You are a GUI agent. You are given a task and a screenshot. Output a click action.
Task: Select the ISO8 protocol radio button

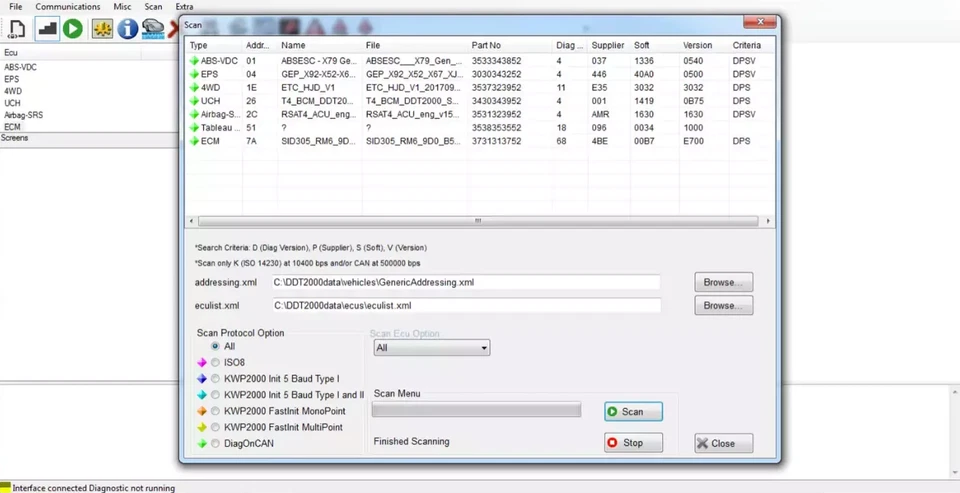click(x=215, y=363)
